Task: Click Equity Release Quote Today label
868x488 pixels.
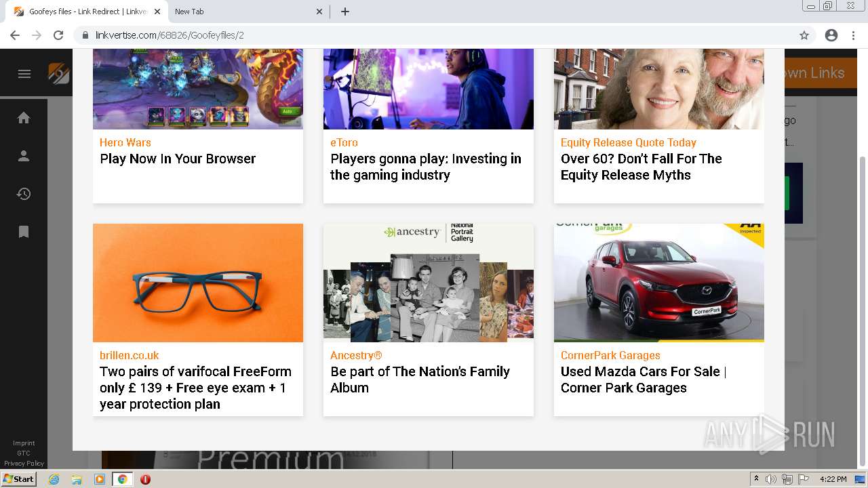Action: point(629,142)
